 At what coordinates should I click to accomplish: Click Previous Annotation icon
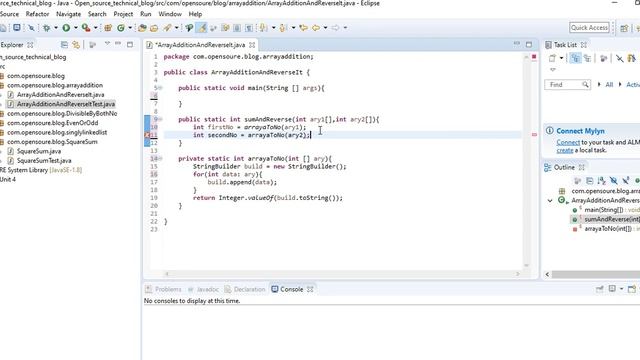tap(283, 28)
